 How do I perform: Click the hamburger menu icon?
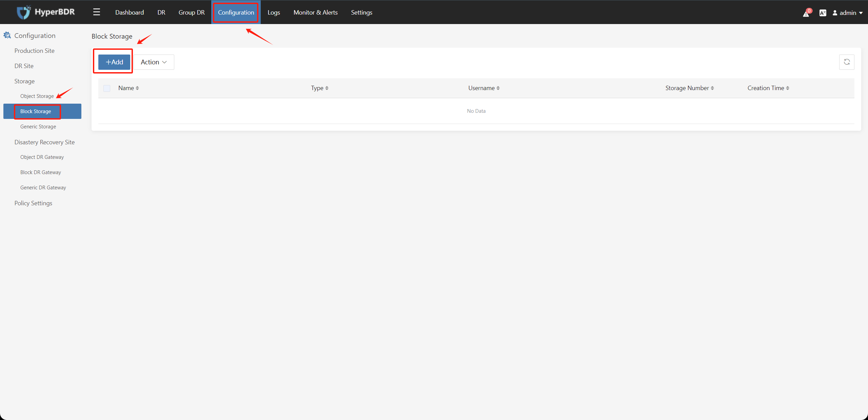(x=96, y=12)
